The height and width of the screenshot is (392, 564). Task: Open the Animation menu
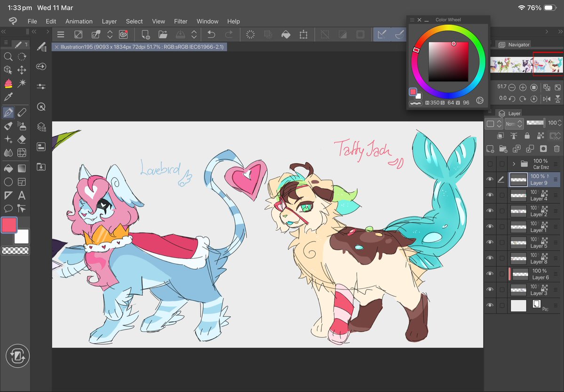tap(79, 21)
